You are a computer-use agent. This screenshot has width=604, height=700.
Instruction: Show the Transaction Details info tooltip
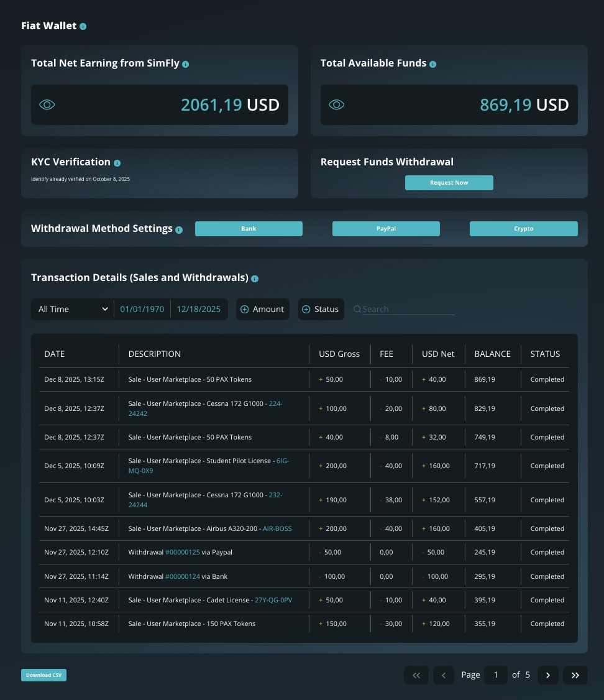(x=254, y=279)
